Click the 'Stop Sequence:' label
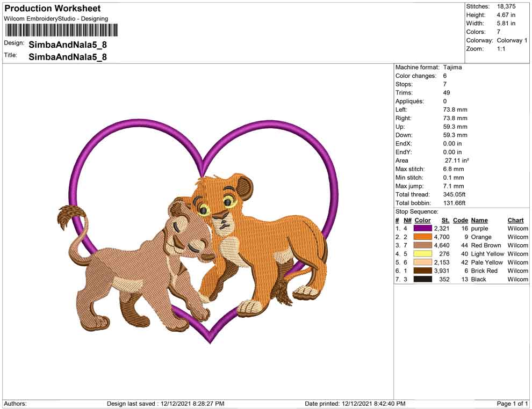 (x=416, y=211)
